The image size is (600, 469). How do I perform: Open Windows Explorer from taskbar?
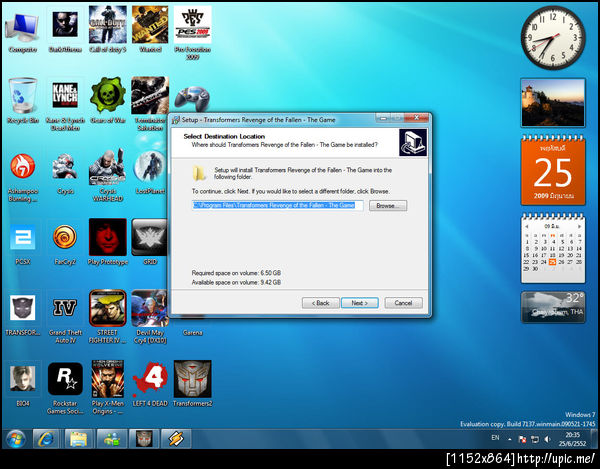pos(78,439)
